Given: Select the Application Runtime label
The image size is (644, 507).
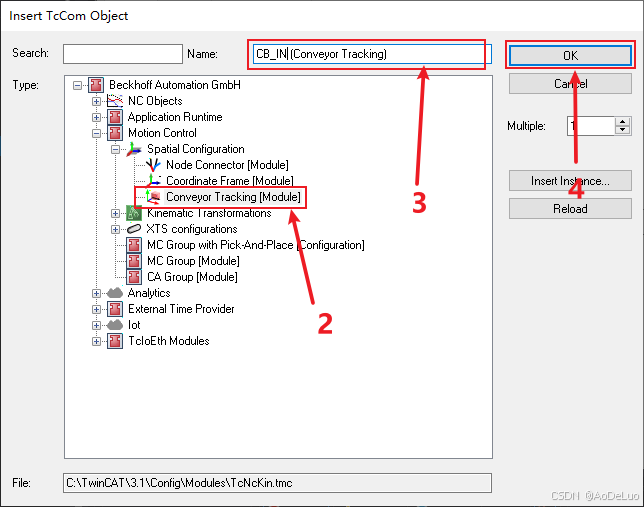Looking at the screenshot, I should pos(175,117).
